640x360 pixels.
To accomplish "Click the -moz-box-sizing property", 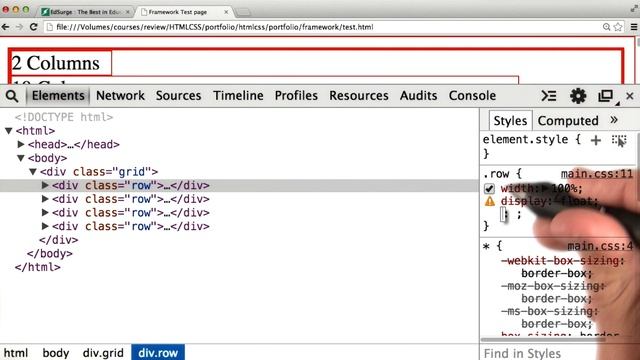I will click(552, 286).
